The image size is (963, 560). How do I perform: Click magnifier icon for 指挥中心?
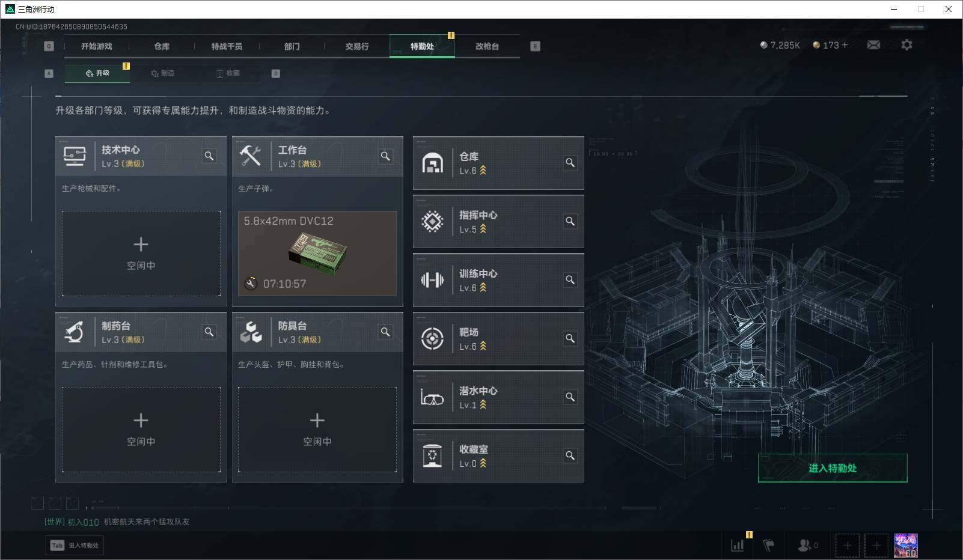(x=570, y=221)
